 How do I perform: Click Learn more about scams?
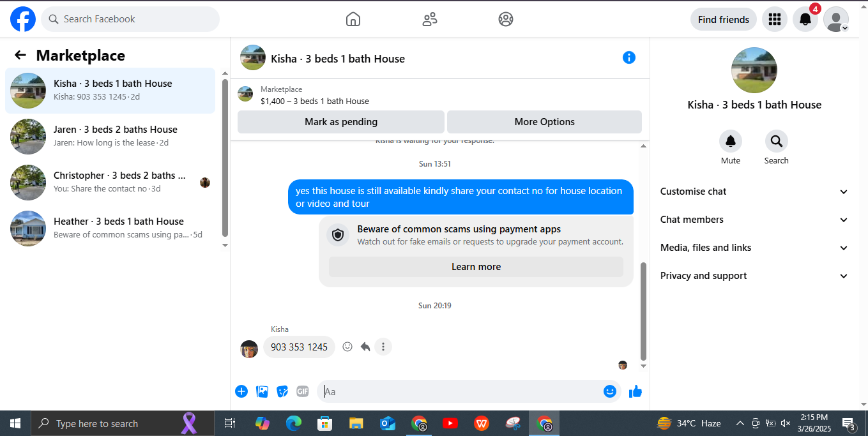476,267
